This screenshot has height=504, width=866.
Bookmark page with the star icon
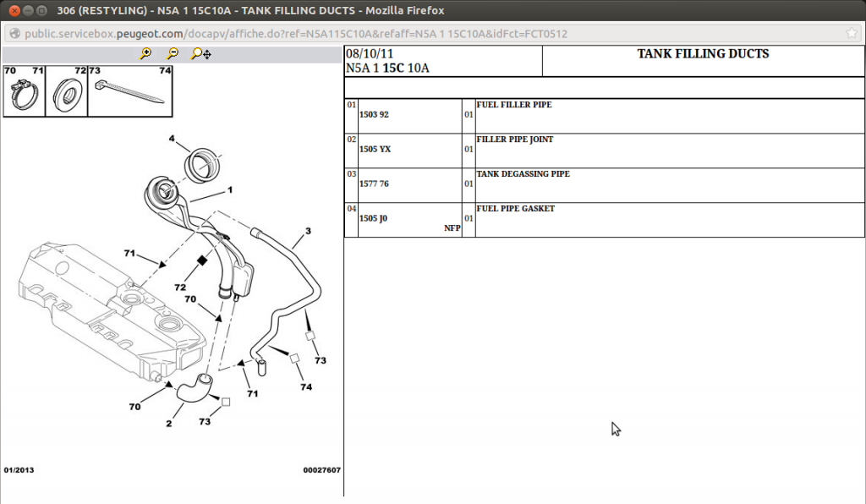(x=852, y=33)
